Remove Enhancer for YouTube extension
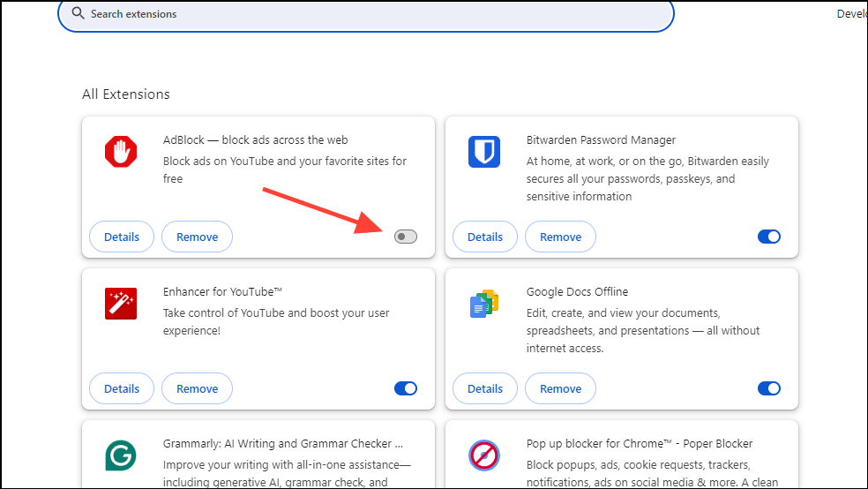Image resolution: width=868 pixels, height=489 pixels. 197,388
